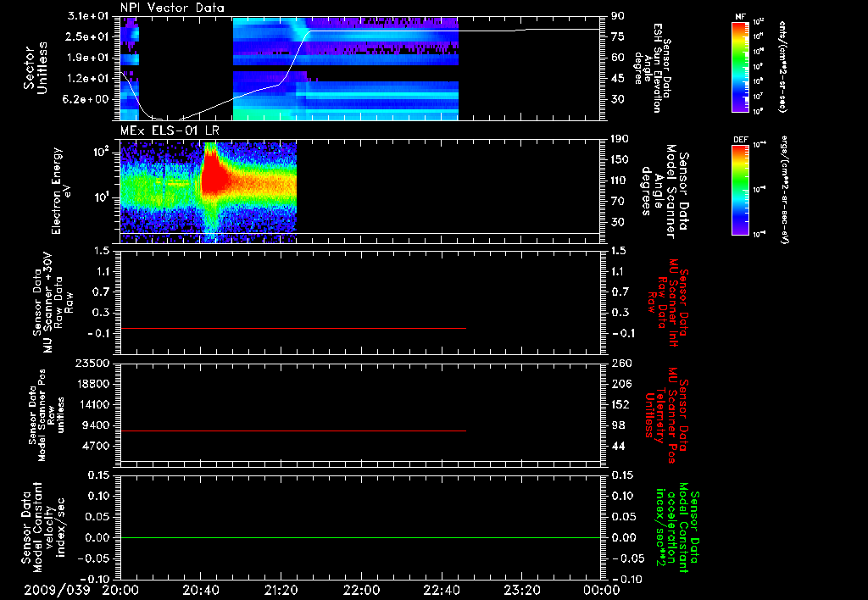Click the '00:00' time tick label

(x=601, y=590)
